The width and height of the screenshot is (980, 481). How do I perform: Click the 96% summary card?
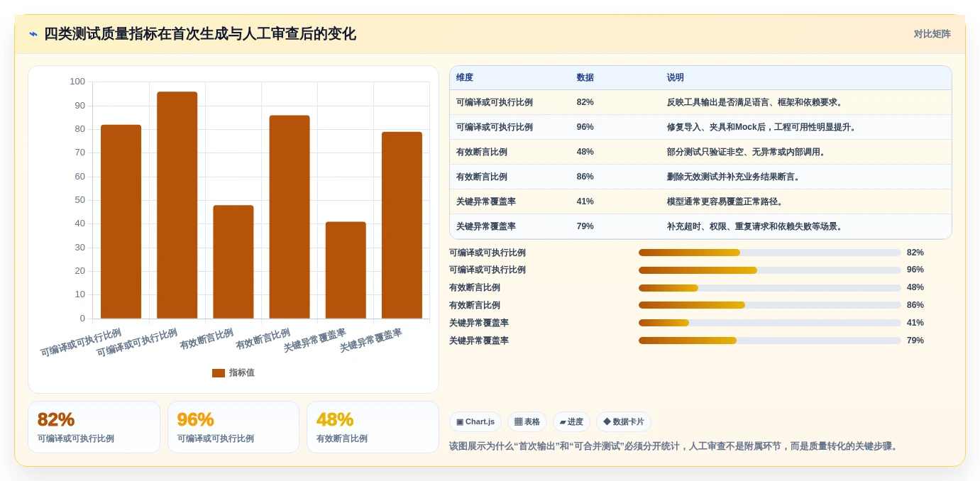click(x=233, y=427)
